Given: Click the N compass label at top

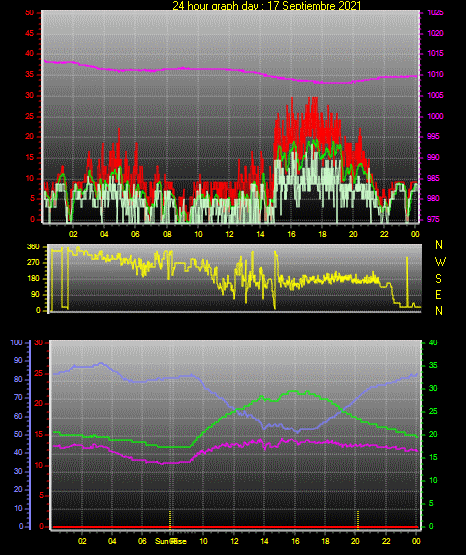Looking at the screenshot, I should (x=439, y=245).
